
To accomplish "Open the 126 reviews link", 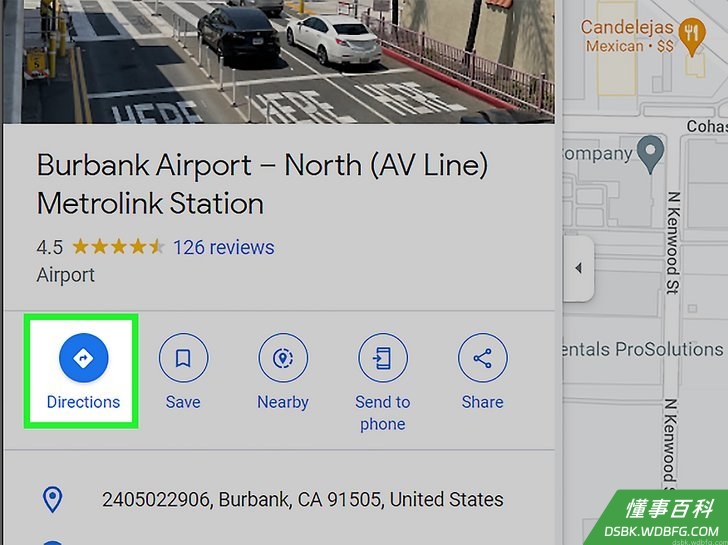I will click(x=224, y=247).
